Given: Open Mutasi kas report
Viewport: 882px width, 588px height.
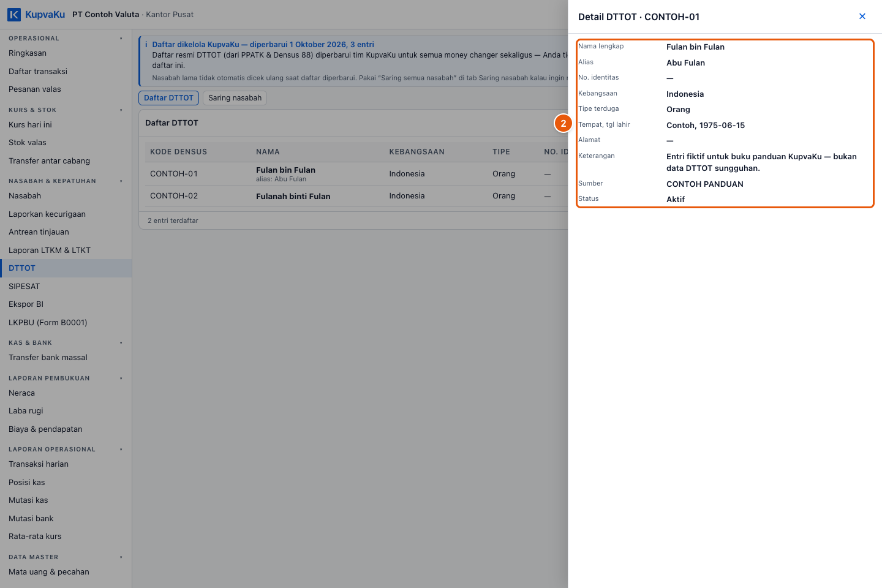Looking at the screenshot, I should tap(66, 500).
